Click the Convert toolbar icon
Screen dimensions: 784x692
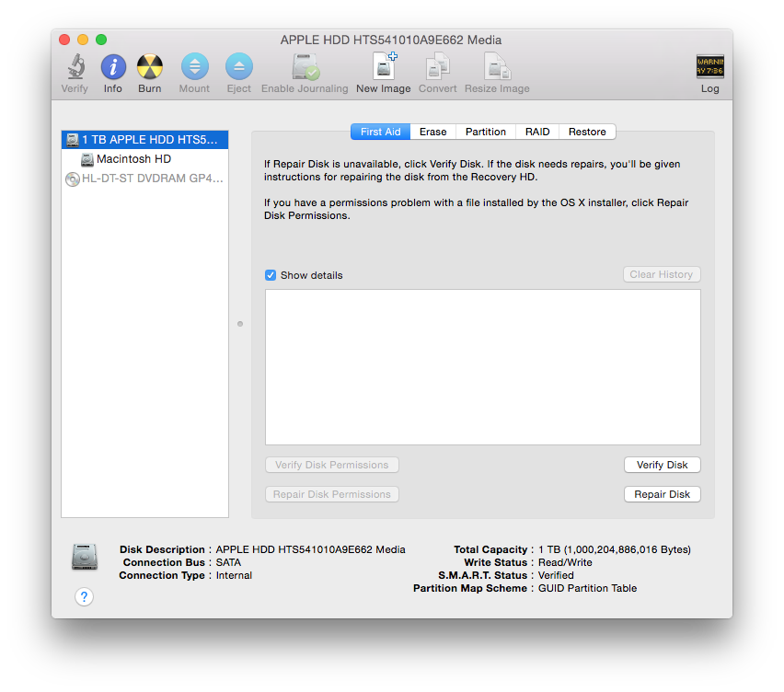pos(437,66)
